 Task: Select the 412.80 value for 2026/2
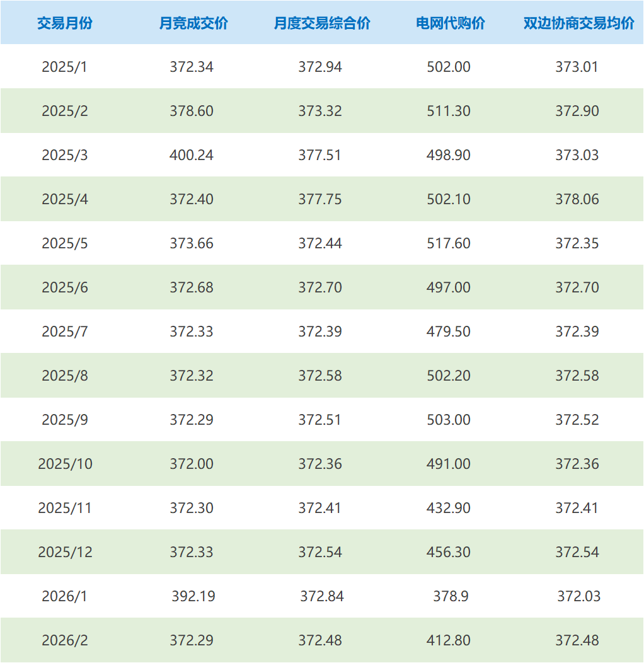click(x=449, y=640)
